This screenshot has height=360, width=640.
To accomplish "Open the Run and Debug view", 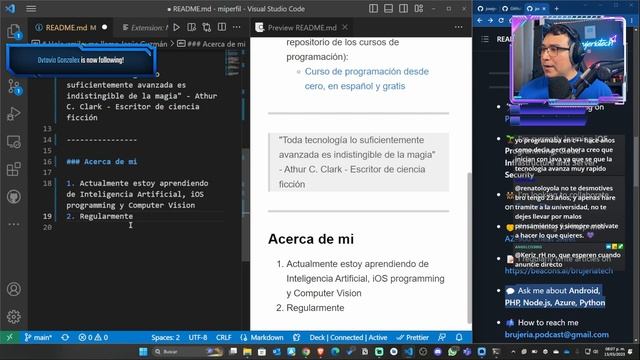I will pyautogui.click(x=14, y=114).
